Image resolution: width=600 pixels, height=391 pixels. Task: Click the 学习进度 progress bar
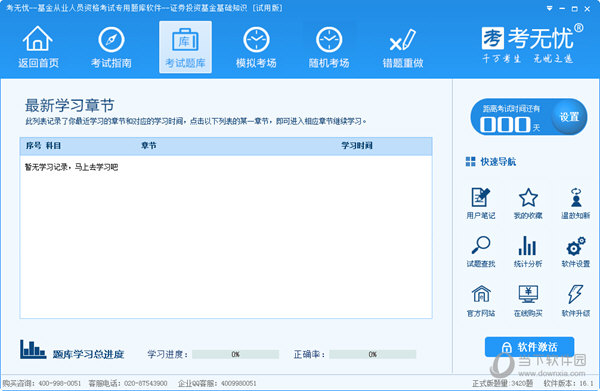[235, 354]
